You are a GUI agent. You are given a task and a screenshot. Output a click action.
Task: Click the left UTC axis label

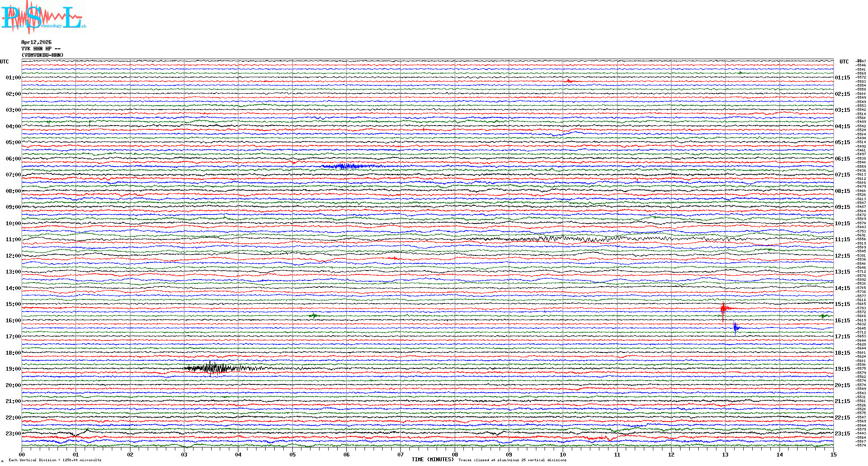click(4, 62)
